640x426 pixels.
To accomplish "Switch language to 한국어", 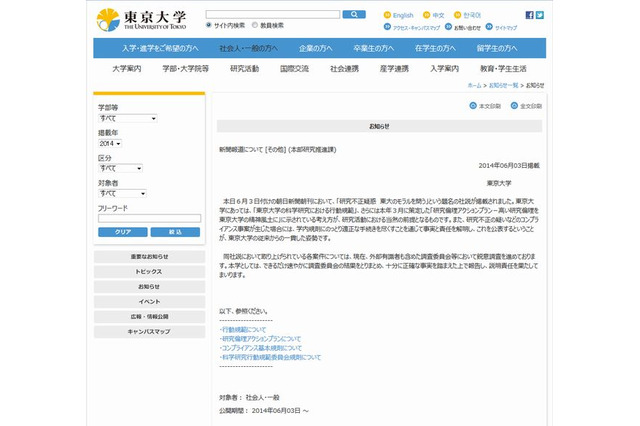I will (x=472, y=16).
